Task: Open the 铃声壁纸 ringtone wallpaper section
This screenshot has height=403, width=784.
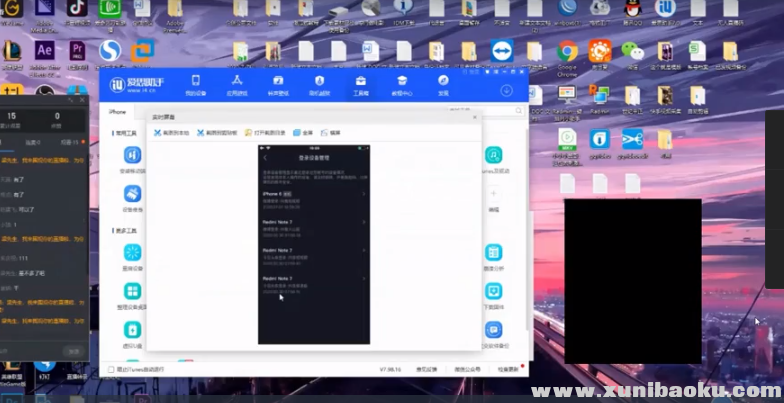Action: (x=278, y=84)
